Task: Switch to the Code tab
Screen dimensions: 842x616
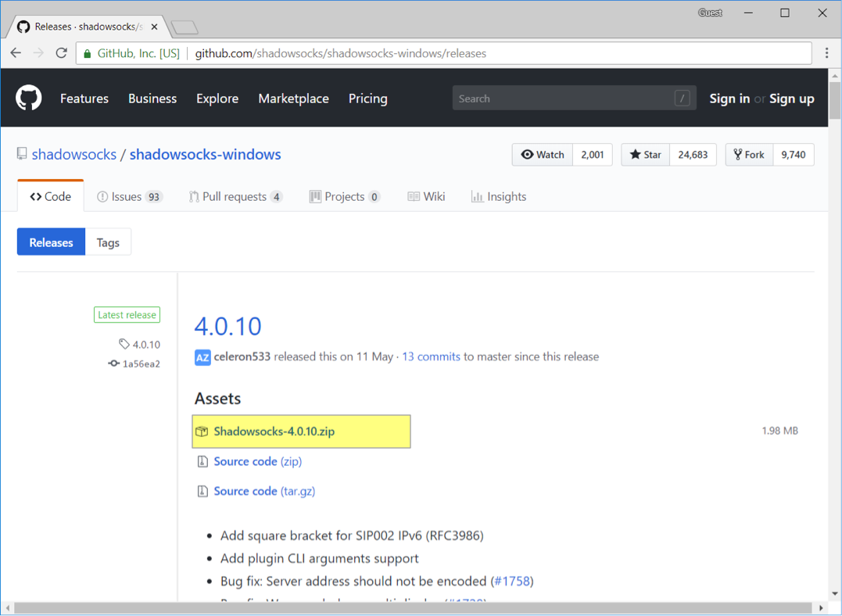Action: pos(51,196)
